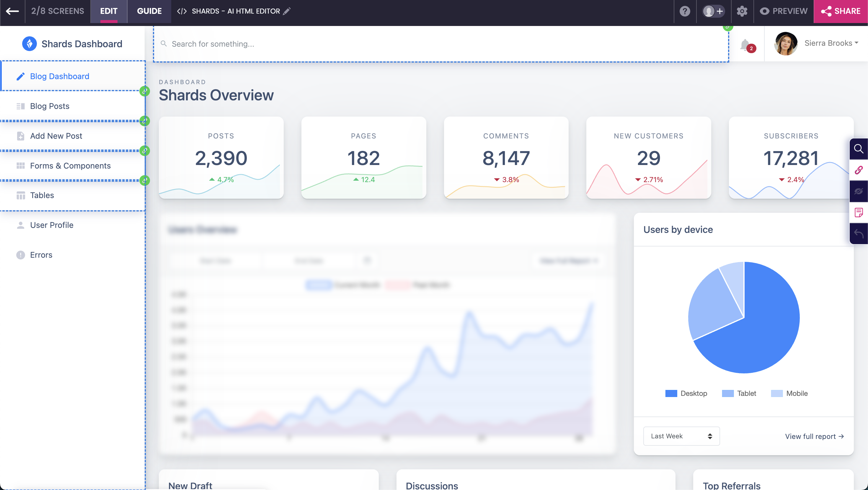The height and width of the screenshot is (490, 868).
Task: Follow the View full report link
Action: pos(814,436)
